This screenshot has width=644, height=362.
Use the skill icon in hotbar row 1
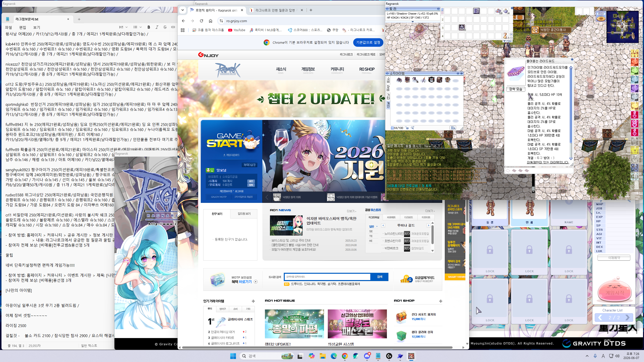tap(476, 11)
